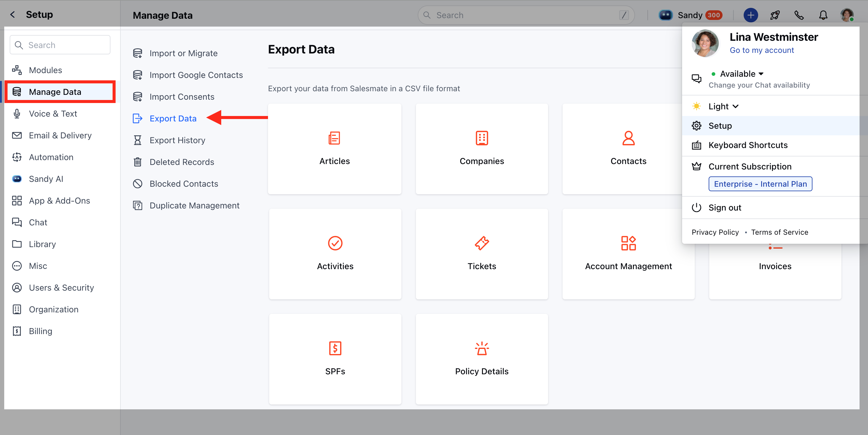Focus the global Search field in the header

pyautogui.click(x=526, y=15)
